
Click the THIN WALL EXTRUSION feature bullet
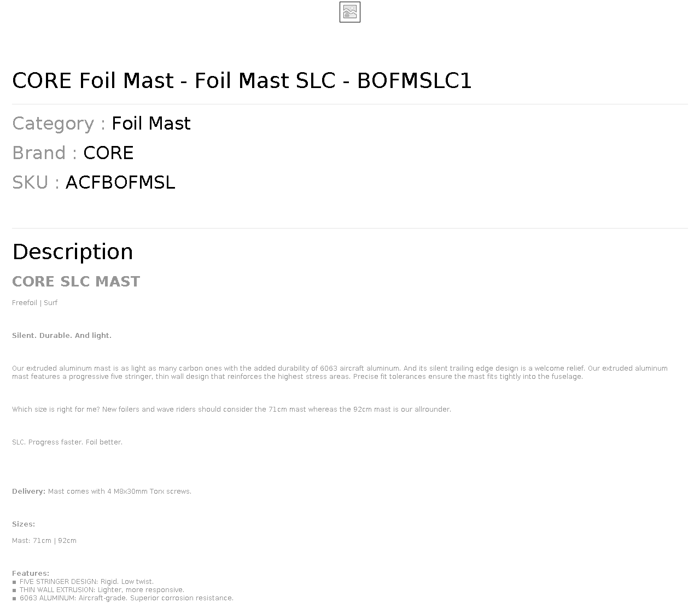[x=98, y=590]
